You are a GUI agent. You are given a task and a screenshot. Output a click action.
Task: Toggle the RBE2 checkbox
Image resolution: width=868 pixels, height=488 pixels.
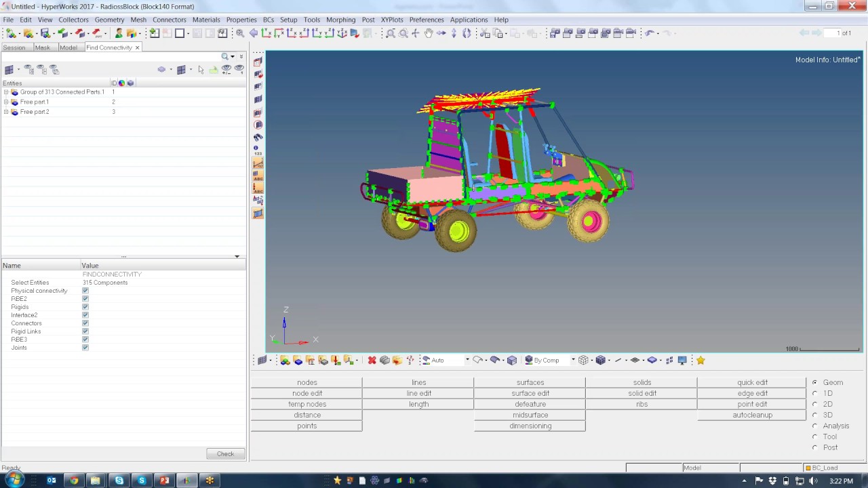(85, 299)
